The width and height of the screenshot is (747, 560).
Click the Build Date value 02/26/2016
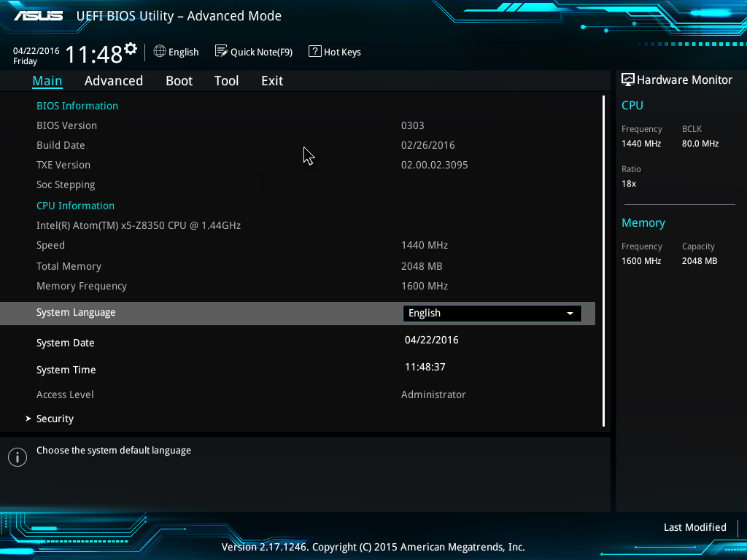(427, 145)
